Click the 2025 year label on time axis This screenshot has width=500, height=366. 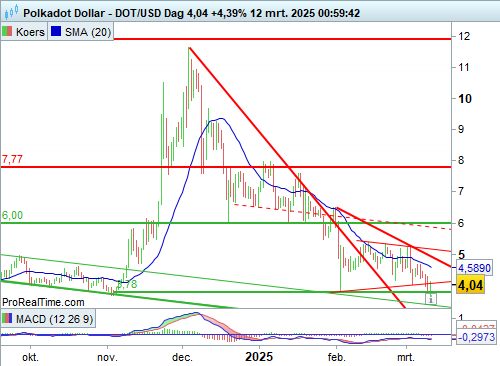coord(259,357)
